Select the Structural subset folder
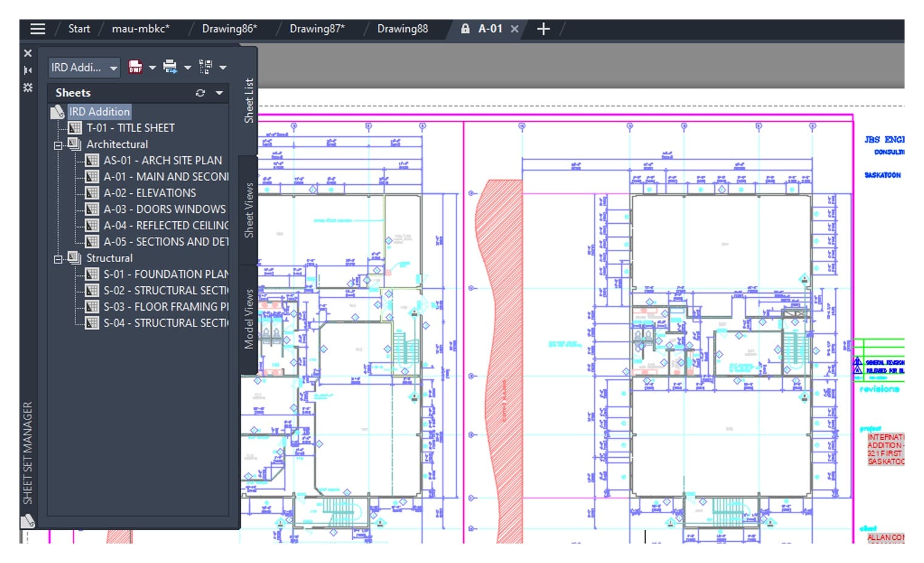 (x=109, y=258)
